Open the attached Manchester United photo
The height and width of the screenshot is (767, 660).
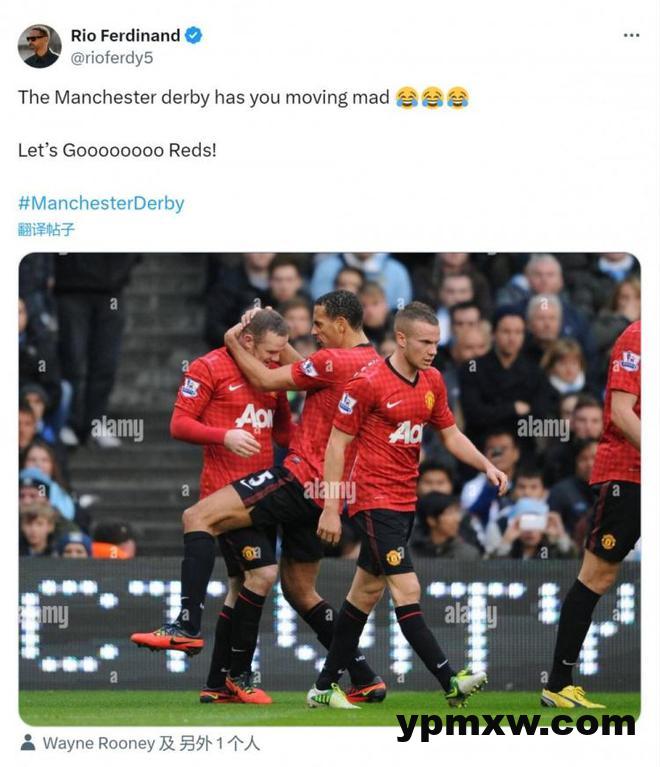click(329, 489)
